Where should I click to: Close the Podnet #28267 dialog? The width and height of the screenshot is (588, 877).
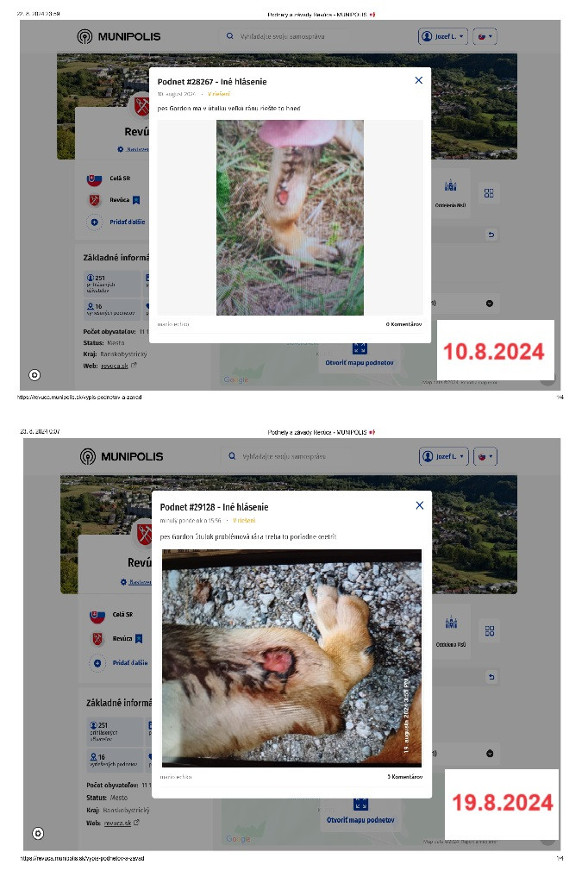(419, 80)
